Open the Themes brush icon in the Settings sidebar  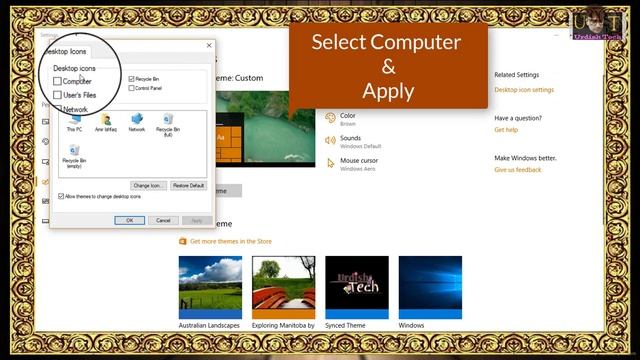45,182
